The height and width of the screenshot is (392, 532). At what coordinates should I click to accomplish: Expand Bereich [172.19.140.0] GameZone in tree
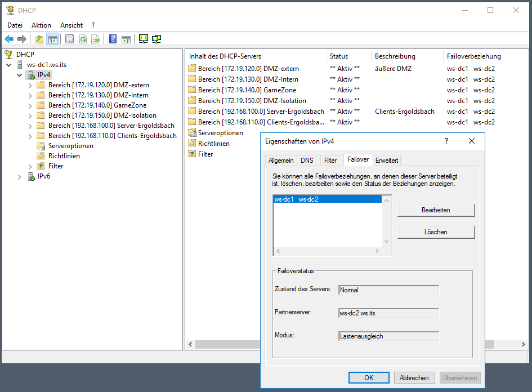click(30, 106)
